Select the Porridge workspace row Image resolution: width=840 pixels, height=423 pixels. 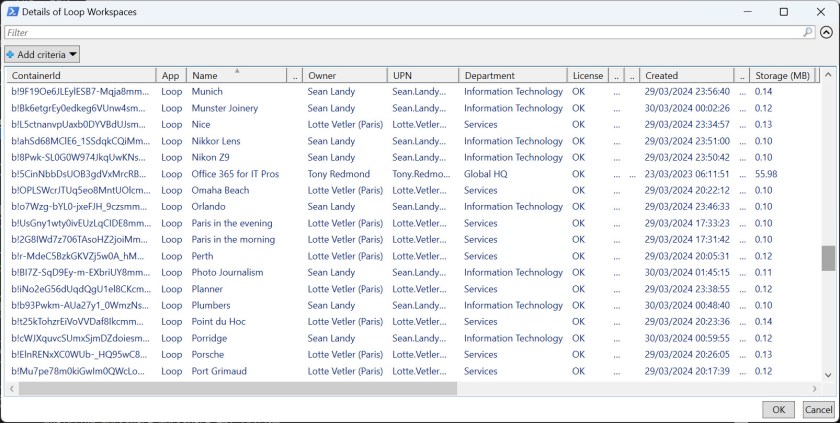tap(413, 338)
